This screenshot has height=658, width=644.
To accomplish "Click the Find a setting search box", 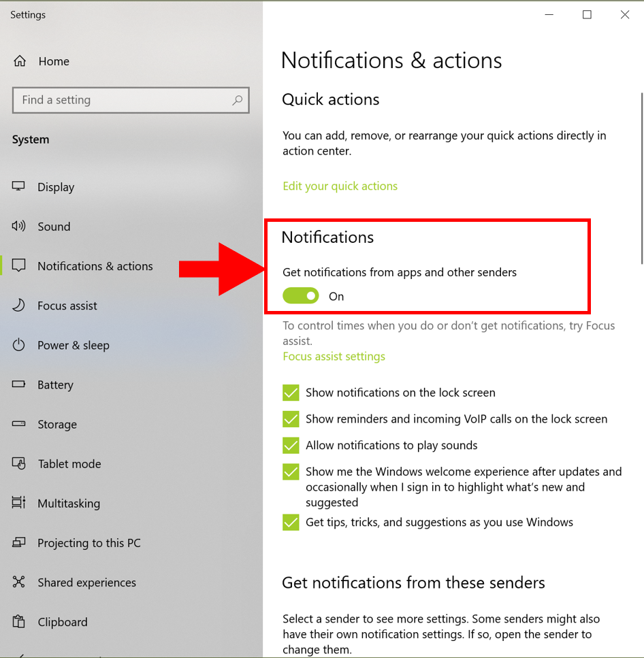I will coord(131,100).
